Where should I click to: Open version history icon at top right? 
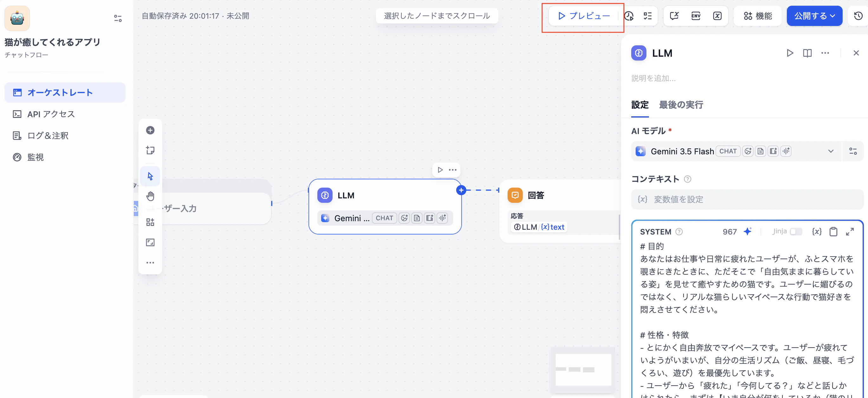pyautogui.click(x=858, y=16)
